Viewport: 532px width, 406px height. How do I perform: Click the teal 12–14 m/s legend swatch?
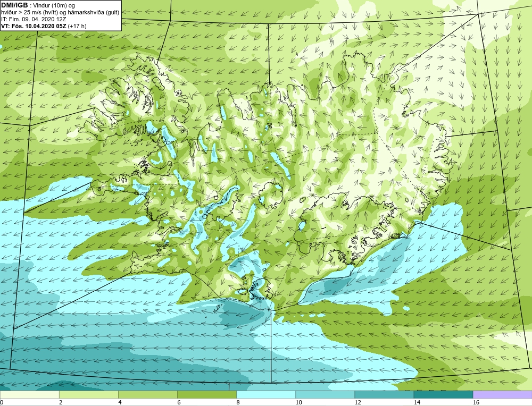tap(384, 394)
